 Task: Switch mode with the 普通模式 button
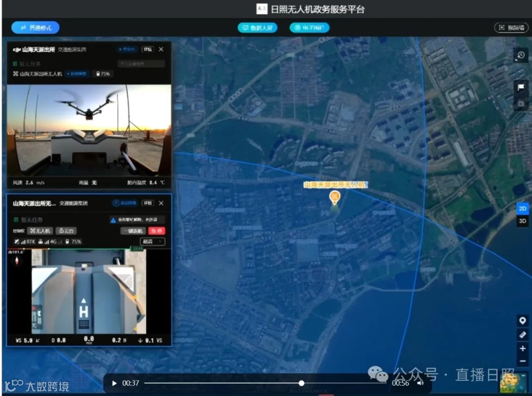35,28
